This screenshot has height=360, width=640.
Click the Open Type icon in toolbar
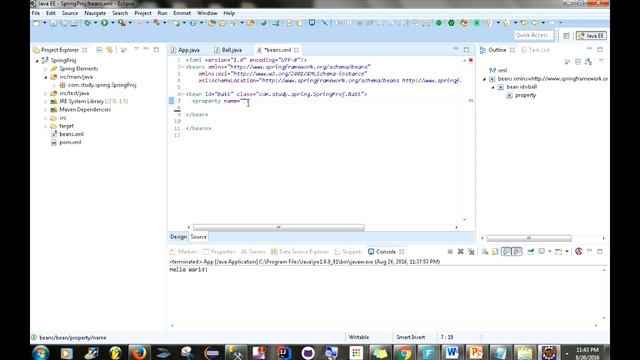(x=212, y=23)
